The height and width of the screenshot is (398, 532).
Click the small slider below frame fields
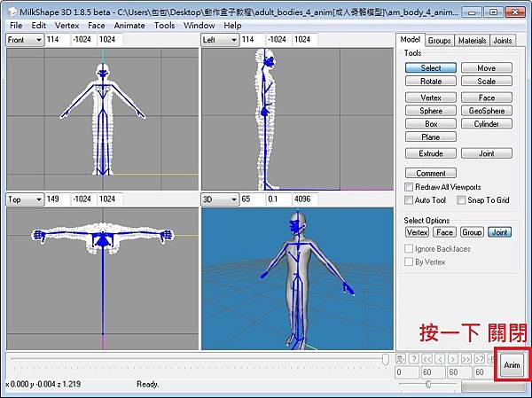[x=428, y=384]
